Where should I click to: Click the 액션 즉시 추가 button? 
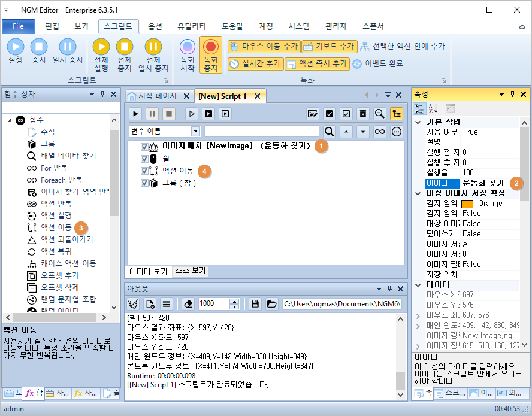(318, 63)
